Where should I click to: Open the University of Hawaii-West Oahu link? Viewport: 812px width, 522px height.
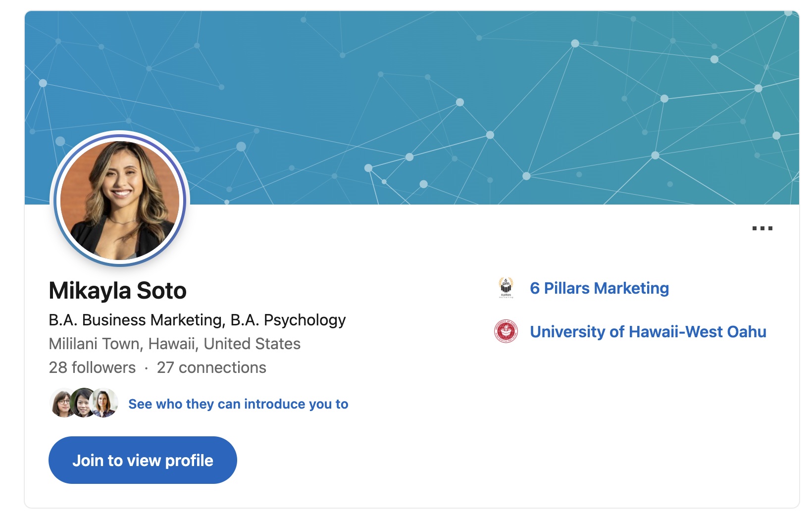648,332
